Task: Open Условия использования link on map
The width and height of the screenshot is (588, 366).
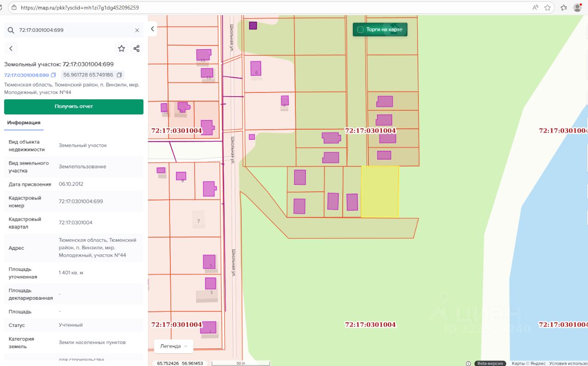Action: (x=568, y=363)
